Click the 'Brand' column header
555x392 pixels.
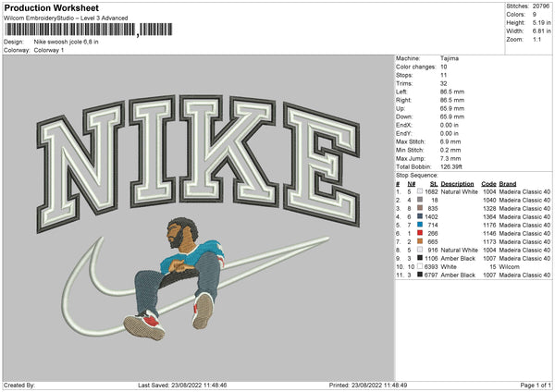pos(508,184)
